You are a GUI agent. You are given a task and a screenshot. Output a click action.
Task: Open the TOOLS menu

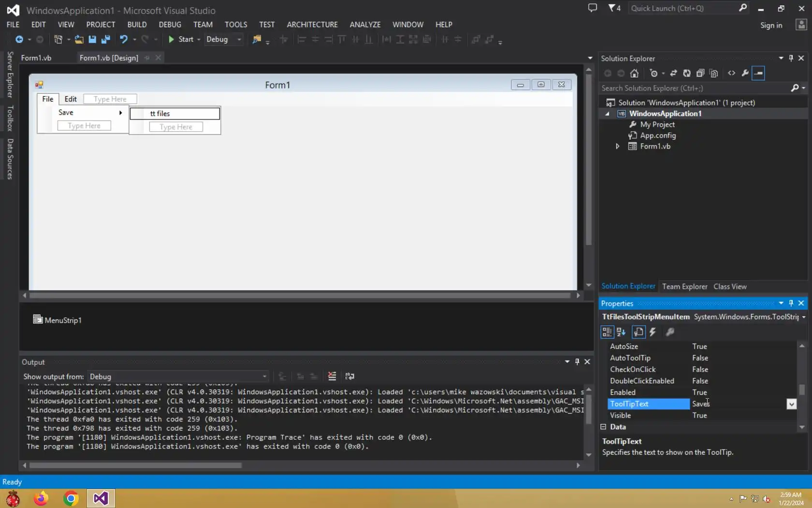coord(236,25)
